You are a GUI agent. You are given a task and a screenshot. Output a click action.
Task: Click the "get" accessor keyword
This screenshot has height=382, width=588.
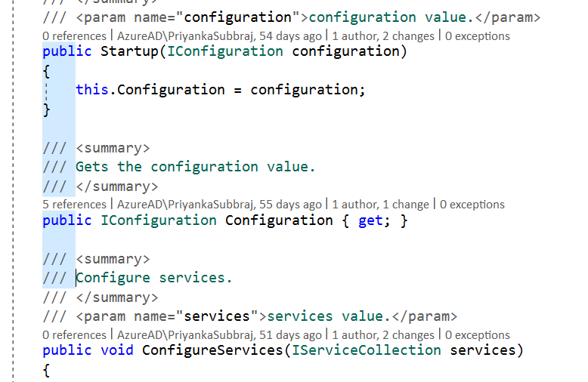click(370, 220)
